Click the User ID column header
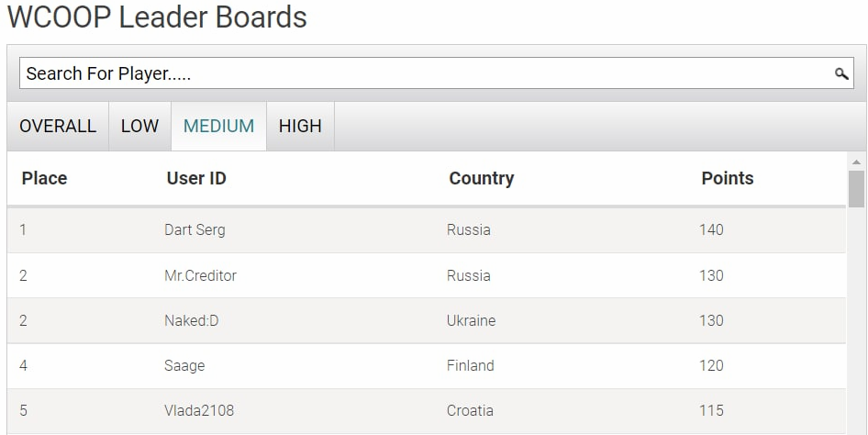This screenshot has width=868, height=435. click(196, 178)
